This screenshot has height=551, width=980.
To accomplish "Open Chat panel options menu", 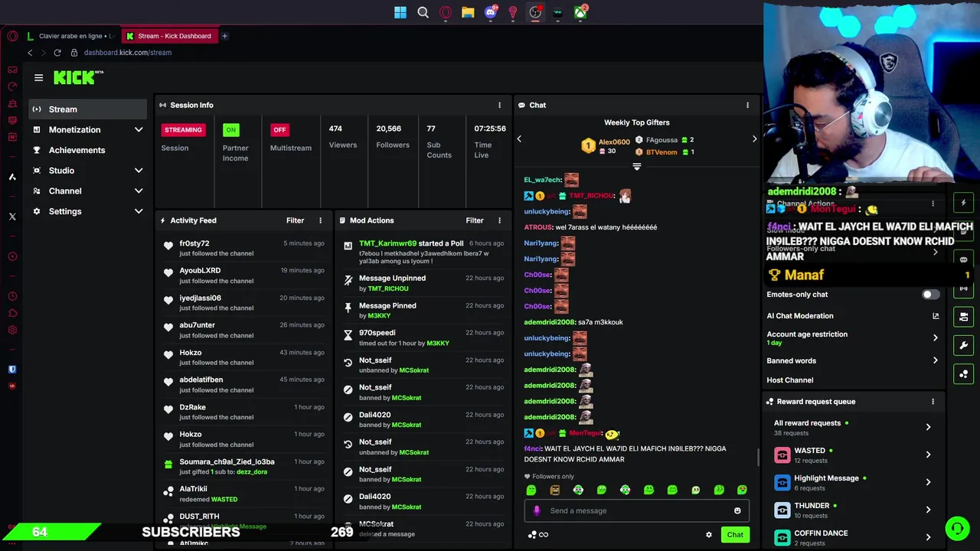I will 747,106.
